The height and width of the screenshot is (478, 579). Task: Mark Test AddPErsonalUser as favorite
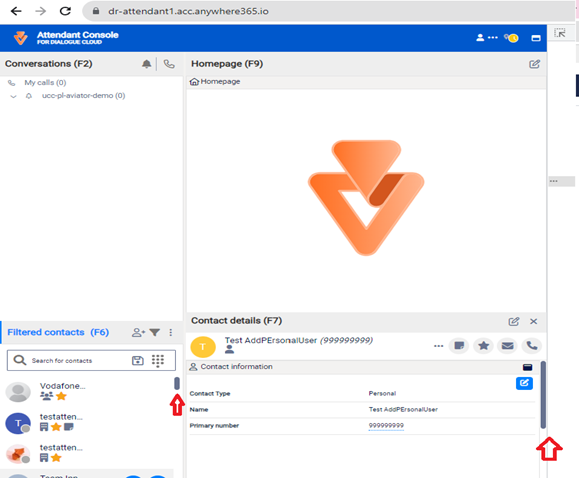pos(483,346)
